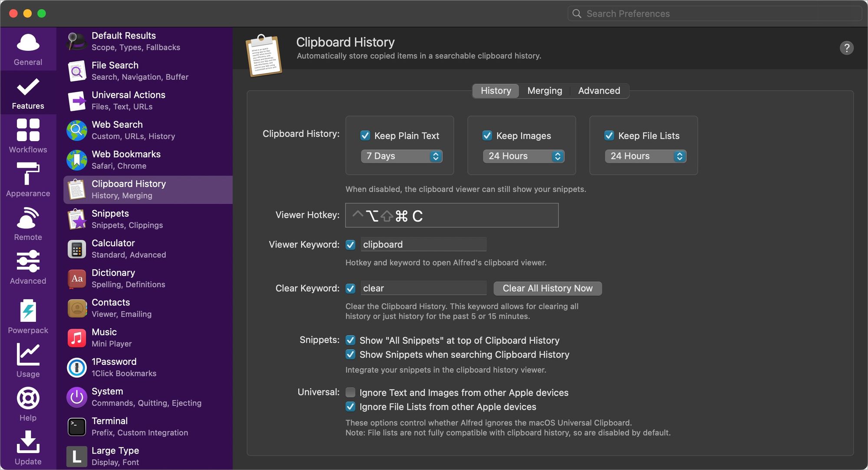Select the 1Password feature icon
The width and height of the screenshot is (868, 470).
(77, 367)
